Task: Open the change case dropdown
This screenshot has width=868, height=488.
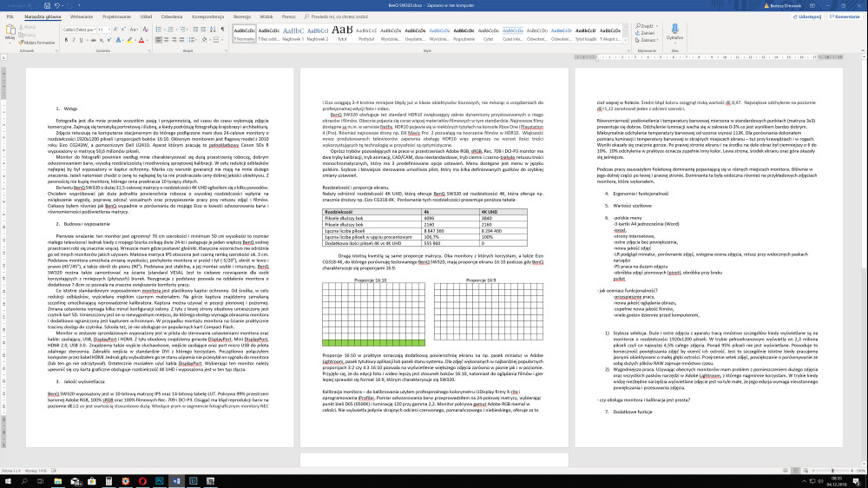Action: pos(134,30)
